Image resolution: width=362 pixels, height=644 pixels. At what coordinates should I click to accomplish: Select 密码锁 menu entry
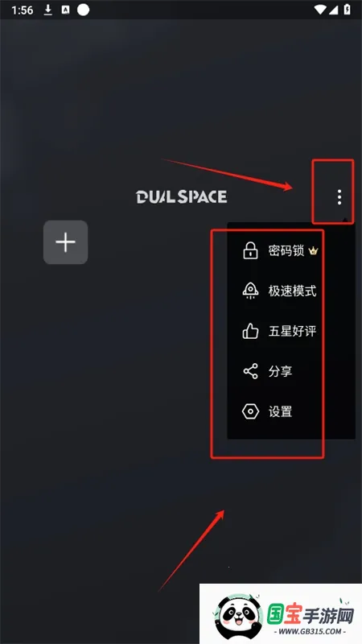pyautogui.click(x=291, y=250)
